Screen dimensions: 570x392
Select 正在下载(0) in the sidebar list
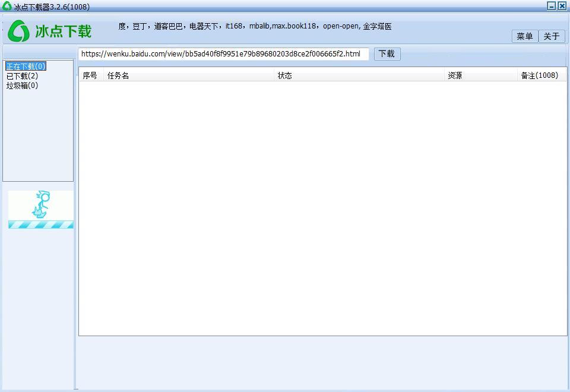pyautogui.click(x=26, y=67)
